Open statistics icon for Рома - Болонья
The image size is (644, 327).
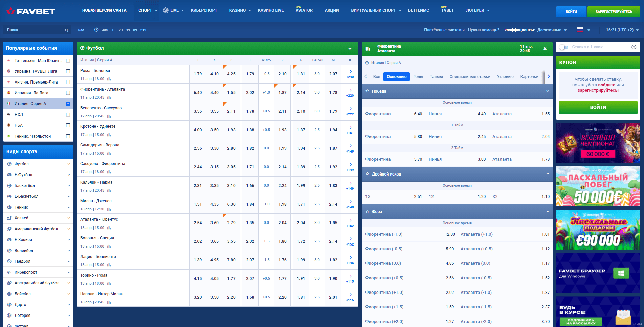109,79
